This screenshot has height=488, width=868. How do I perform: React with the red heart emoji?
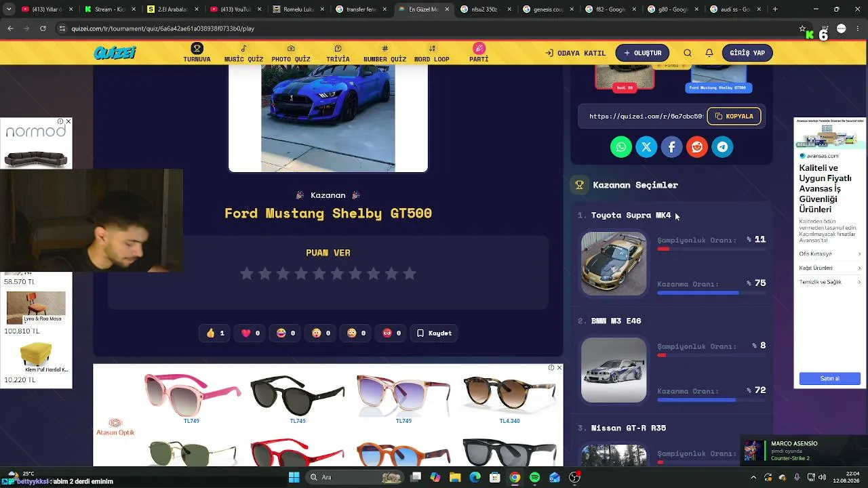click(251, 333)
